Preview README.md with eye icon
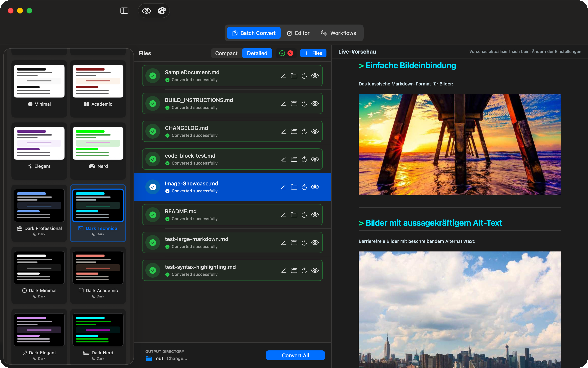 (x=315, y=215)
